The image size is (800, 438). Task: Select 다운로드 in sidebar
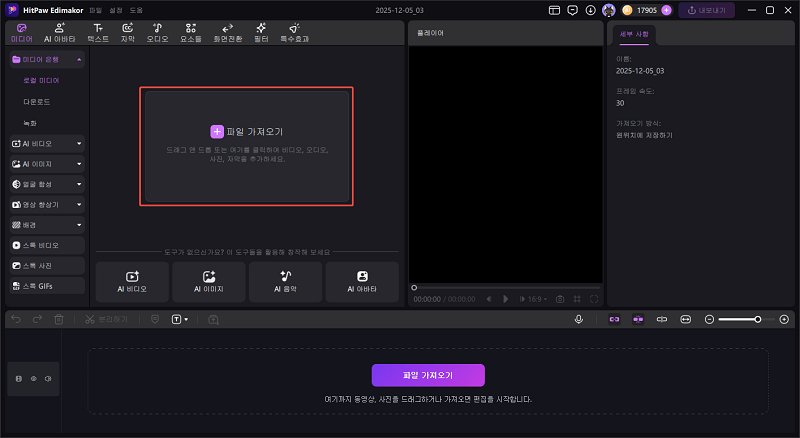(37, 102)
